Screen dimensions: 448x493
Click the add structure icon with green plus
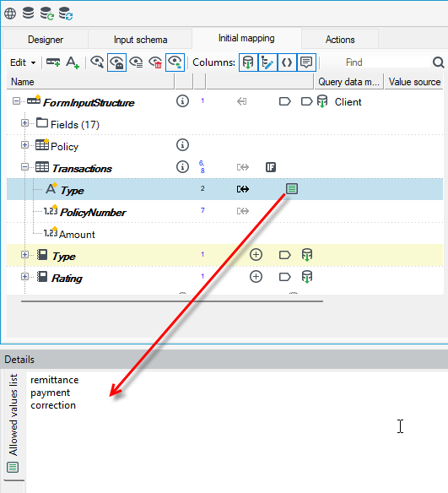click(53, 62)
